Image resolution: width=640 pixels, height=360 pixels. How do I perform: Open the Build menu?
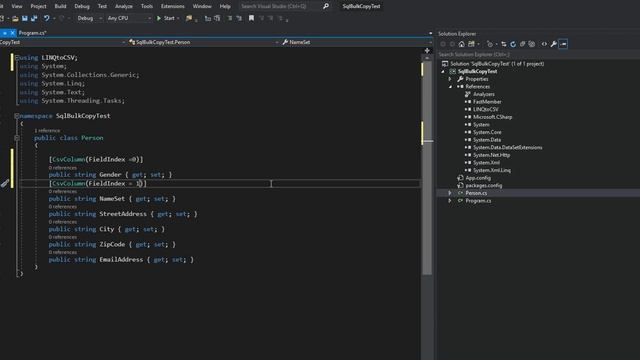(x=60, y=6)
